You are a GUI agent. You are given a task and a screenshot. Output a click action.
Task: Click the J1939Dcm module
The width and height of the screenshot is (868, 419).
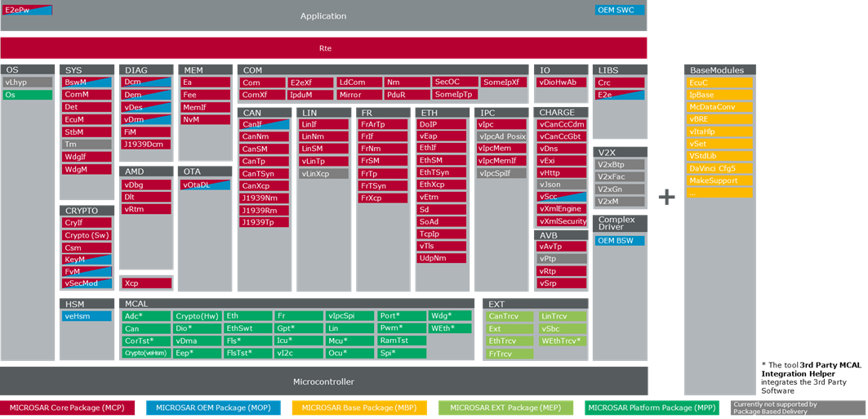[x=147, y=145]
